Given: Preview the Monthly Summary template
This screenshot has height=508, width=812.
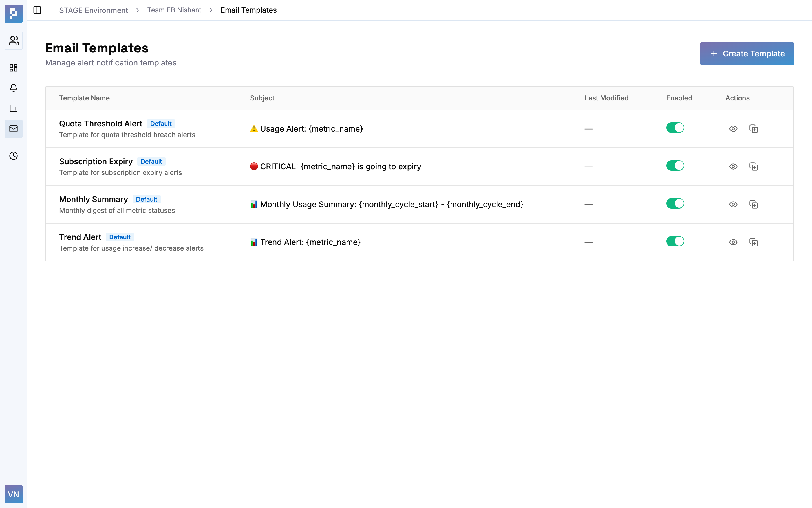Looking at the screenshot, I should [x=733, y=204].
